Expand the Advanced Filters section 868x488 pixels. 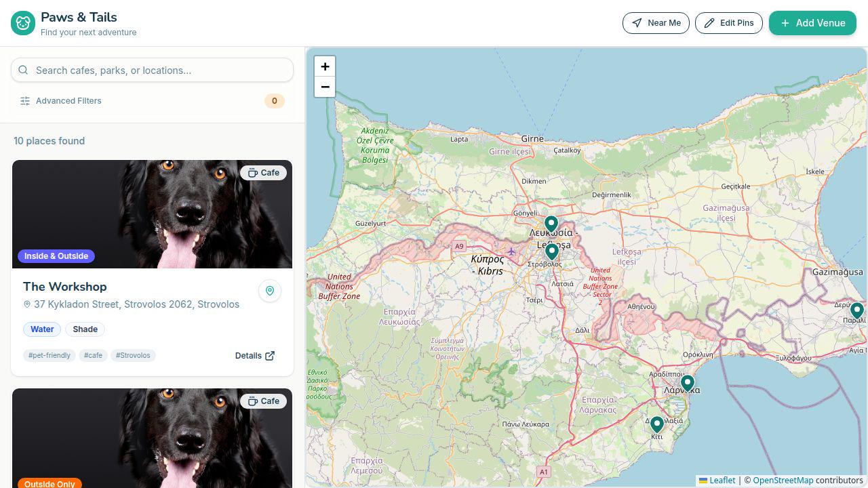pyautogui.click(x=68, y=101)
